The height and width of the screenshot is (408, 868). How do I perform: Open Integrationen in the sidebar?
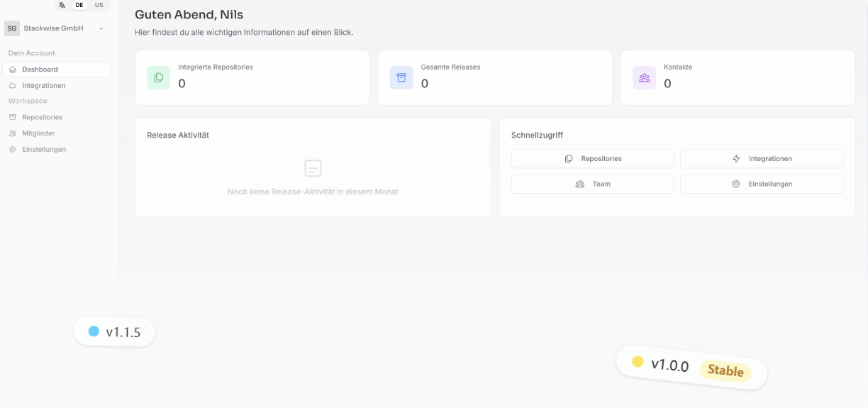(x=57, y=85)
